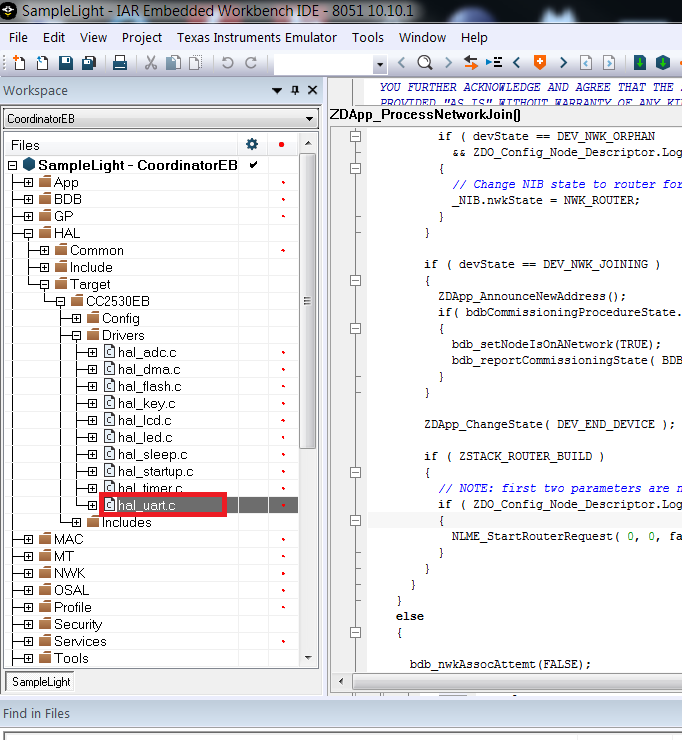Click the red dot column header in Files
682x740 pixels.
pyautogui.click(x=282, y=144)
